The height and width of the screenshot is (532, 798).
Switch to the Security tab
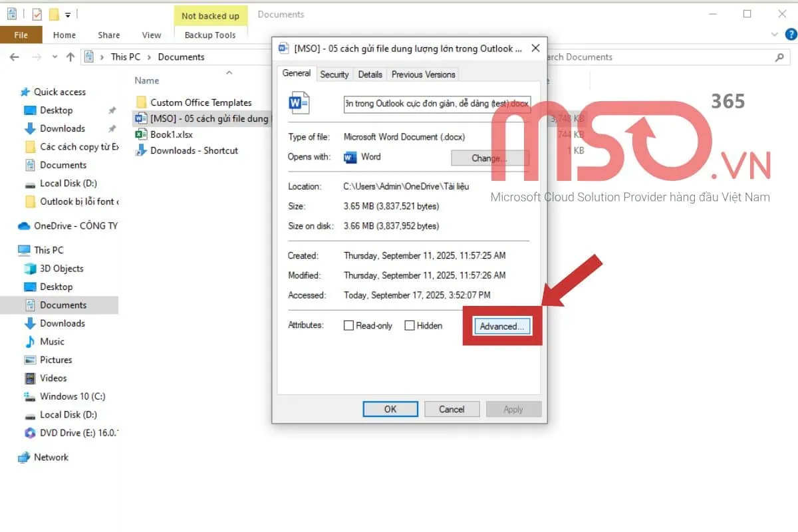(334, 74)
